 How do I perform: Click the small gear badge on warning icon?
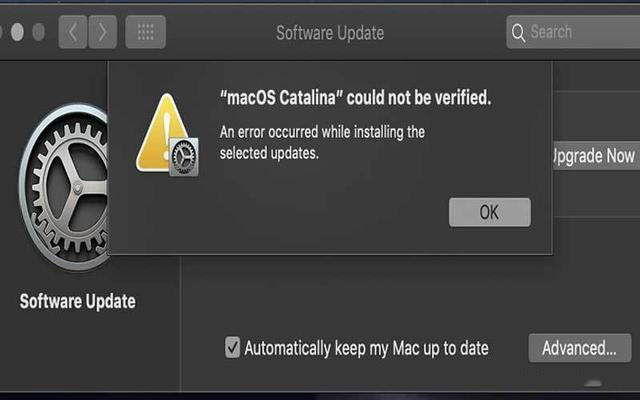(x=184, y=158)
